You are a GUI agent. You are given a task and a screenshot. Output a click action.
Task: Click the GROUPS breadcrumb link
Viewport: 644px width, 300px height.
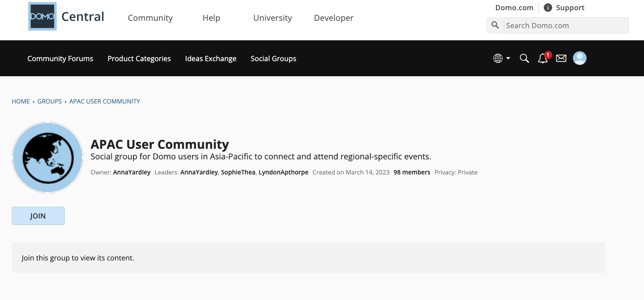pyautogui.click(x=49, y=101)
